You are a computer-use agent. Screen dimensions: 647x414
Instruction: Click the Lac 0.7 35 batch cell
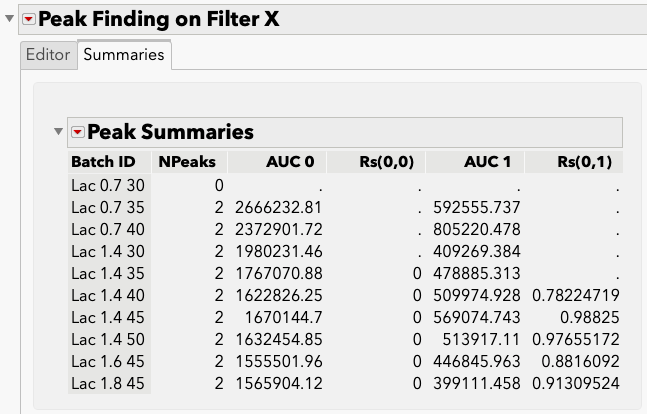coord(107,207)
